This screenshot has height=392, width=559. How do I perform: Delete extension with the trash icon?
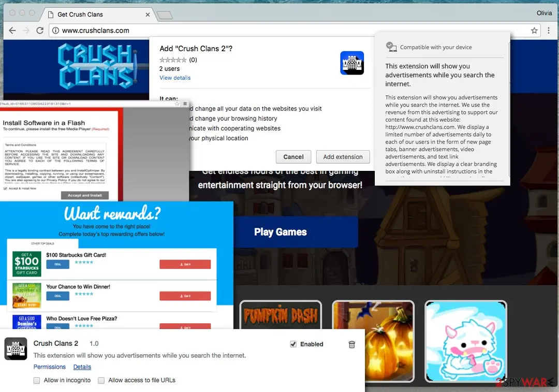pyautogui.click(x=351, y=344)
